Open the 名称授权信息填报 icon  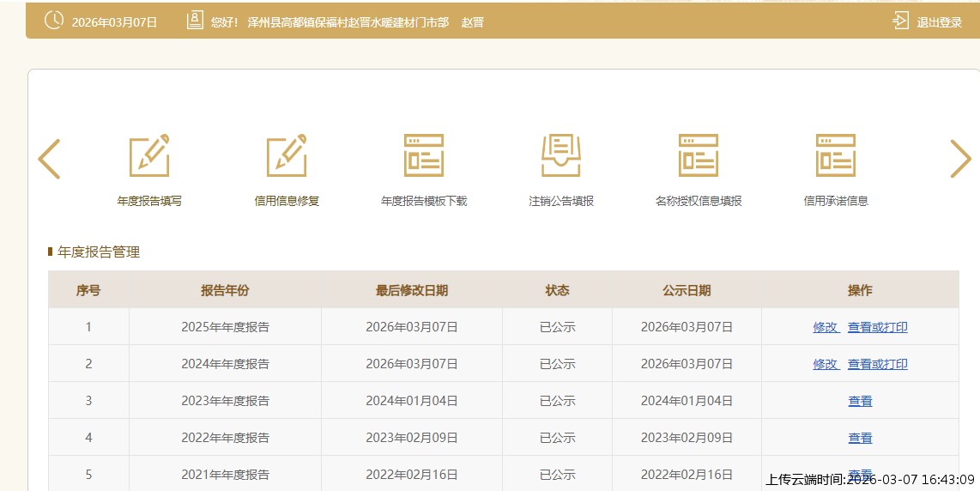(699, 156)
